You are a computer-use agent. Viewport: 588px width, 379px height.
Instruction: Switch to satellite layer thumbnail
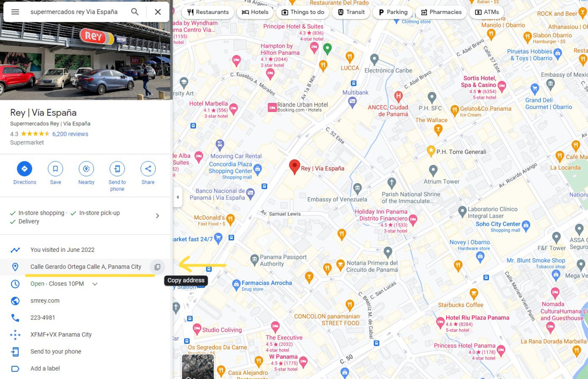[x=198, y=367]
